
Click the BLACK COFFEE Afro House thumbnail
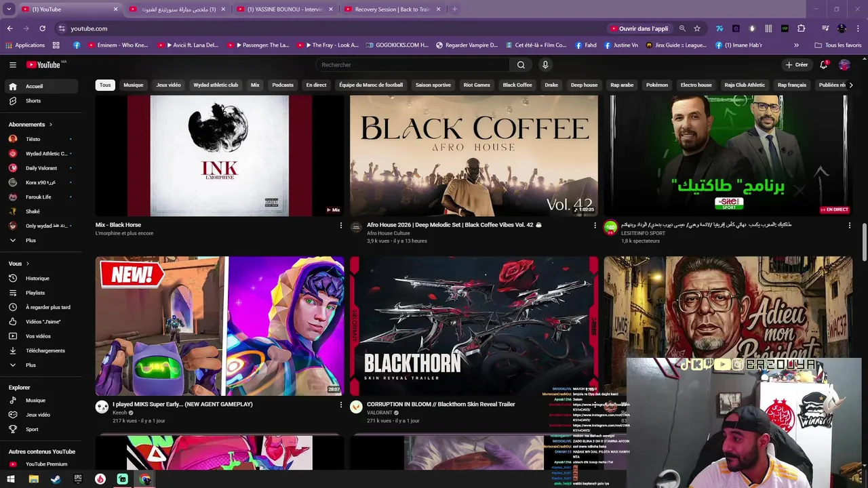473,156
